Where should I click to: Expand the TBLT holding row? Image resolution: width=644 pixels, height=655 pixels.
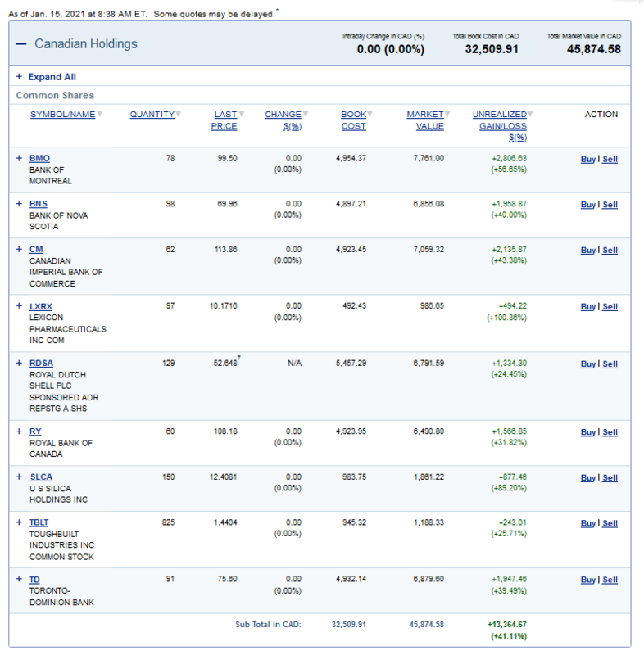coord(19,522)
